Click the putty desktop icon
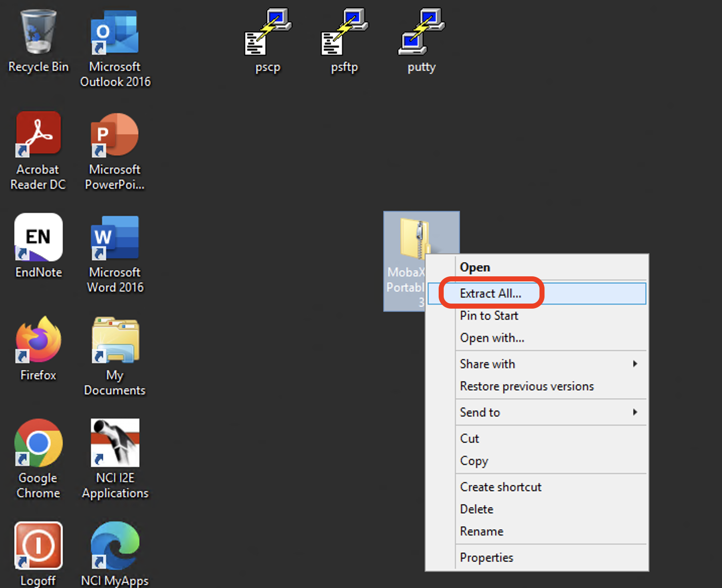 click(422, 33)
